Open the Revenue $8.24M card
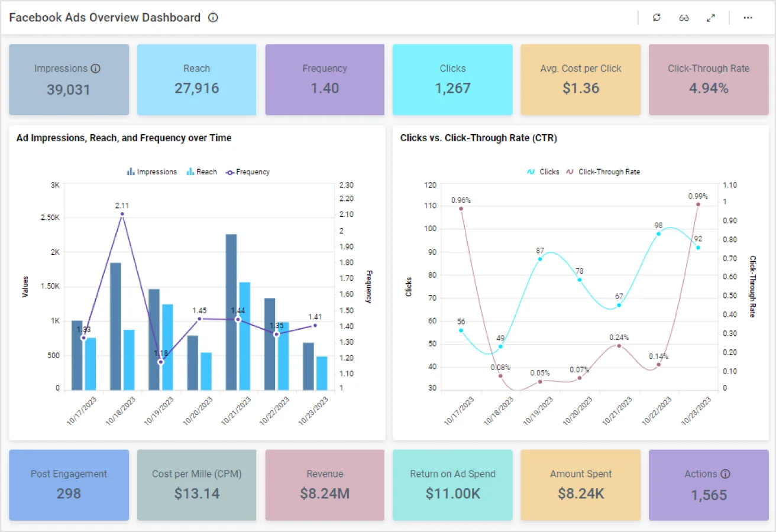Viewport: 776px width, 532px height. click(x=325, y=485)
